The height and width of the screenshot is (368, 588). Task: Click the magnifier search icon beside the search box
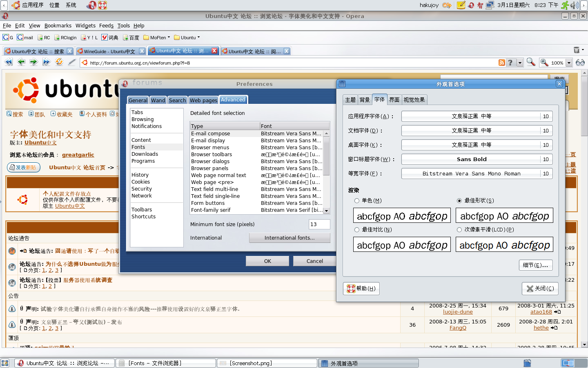(531, 62)
